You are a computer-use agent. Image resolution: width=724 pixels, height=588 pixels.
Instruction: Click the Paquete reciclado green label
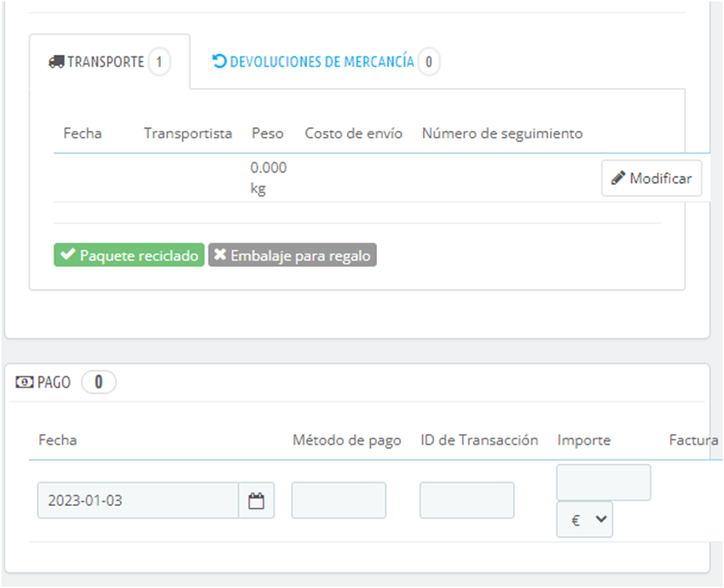click(129, 255)
